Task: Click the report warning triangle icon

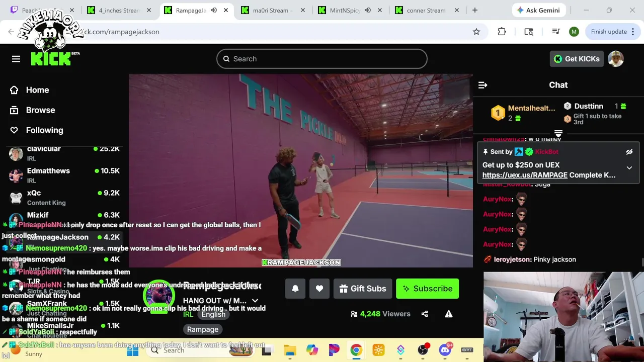Action: (x=449, y=314)
